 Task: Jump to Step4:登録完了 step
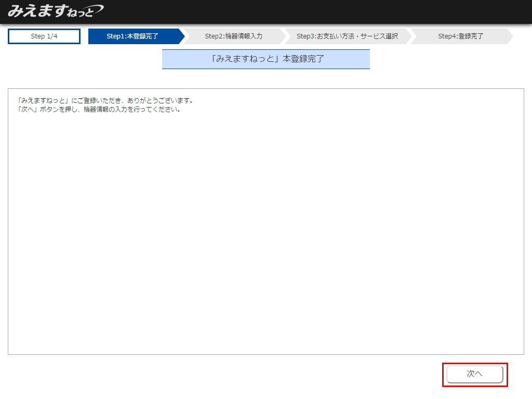coord(460,36)
